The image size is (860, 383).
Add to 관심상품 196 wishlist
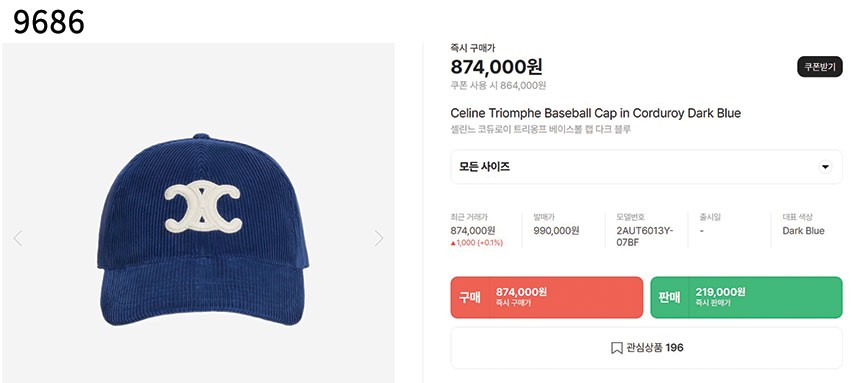coord(646,348)
